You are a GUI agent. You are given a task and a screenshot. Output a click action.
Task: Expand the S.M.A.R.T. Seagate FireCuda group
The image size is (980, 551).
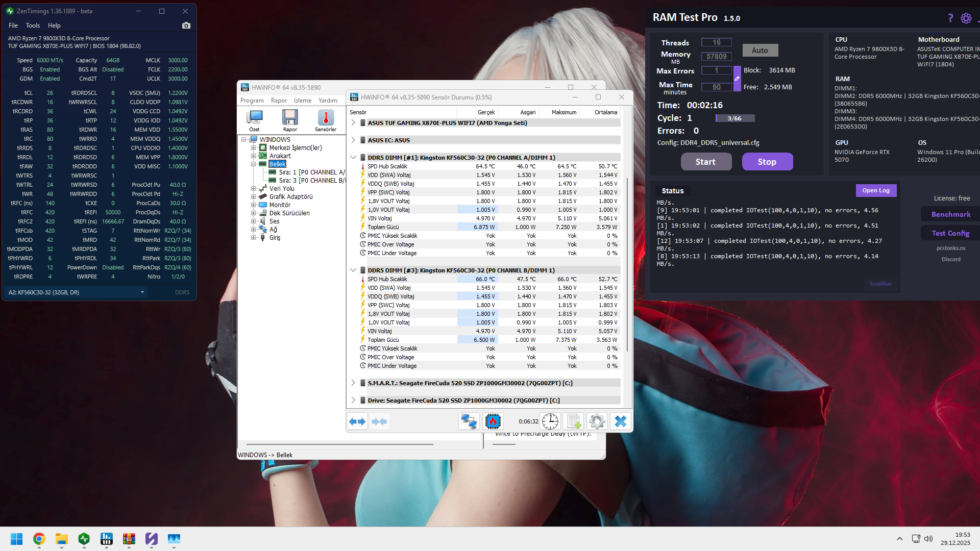pyautogui.click(x=353, y=383)
